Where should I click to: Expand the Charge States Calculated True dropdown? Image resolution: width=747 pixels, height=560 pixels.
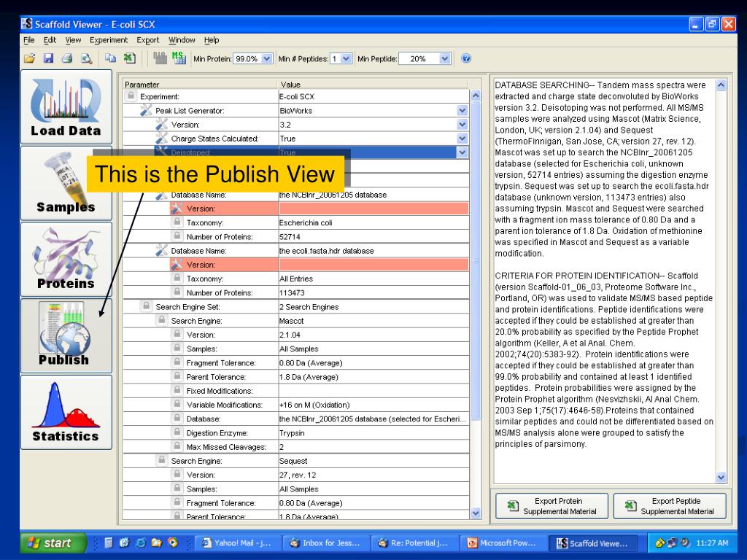(462, 139)
